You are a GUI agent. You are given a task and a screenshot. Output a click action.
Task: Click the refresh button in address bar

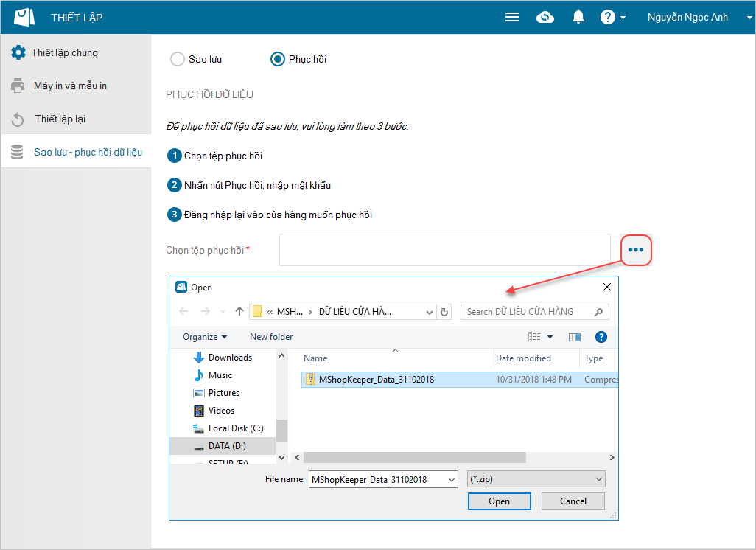pyautogui.click(x=444, y=312)
